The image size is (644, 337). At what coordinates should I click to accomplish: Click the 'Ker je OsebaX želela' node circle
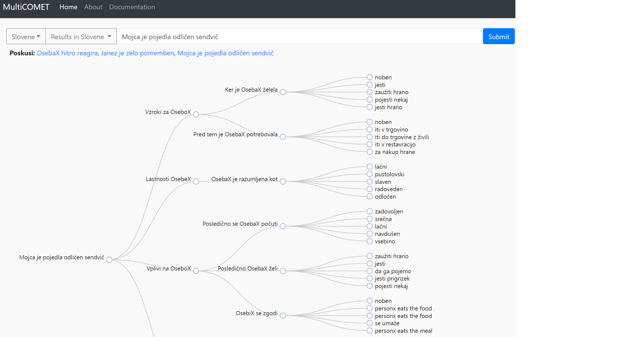(x=283, y=92)
